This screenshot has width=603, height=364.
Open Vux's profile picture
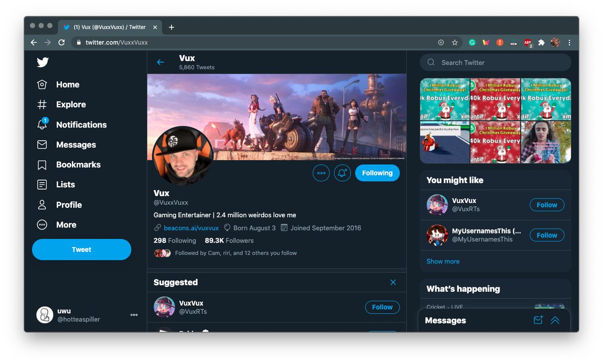[x=183, y=156]
